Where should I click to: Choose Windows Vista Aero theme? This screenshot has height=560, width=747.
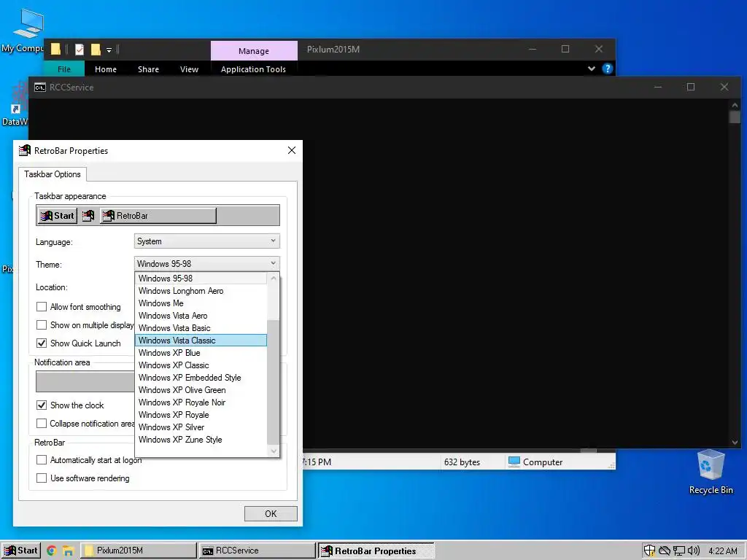coord(201,315)
